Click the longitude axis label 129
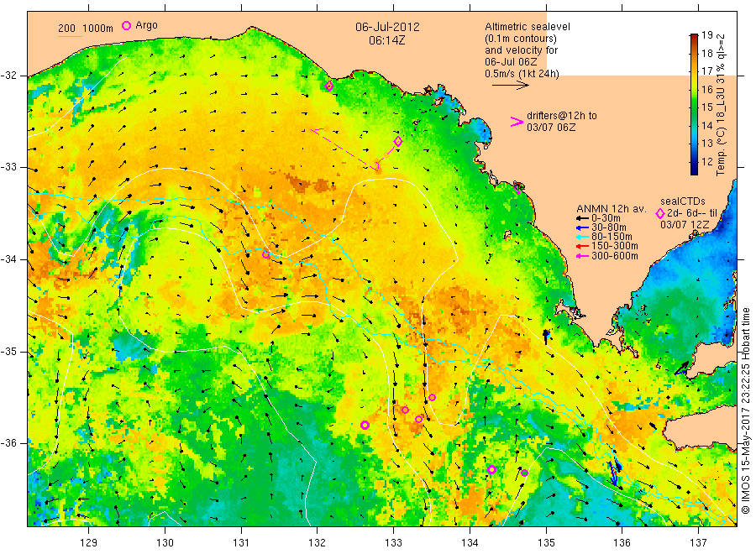 point(89,543)
